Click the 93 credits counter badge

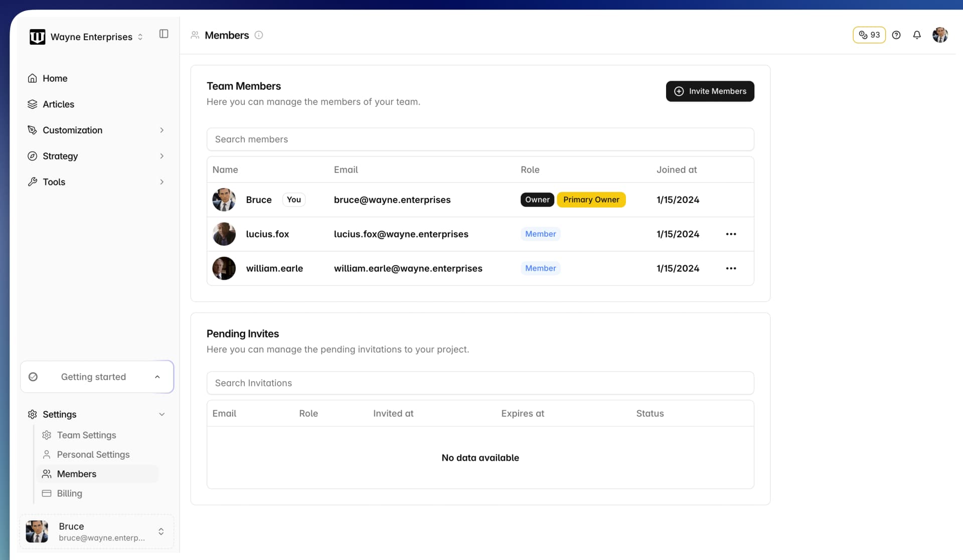[869, 35]
